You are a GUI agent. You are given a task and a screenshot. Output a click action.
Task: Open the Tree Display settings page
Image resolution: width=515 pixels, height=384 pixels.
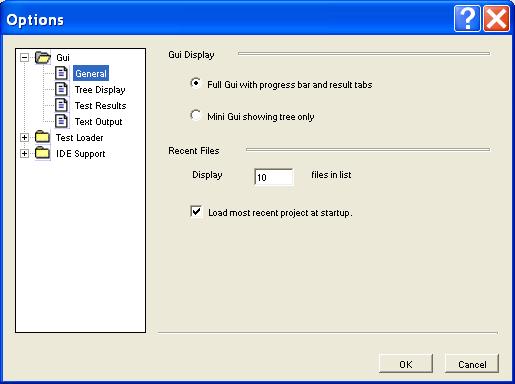pyautogui.click(x=100, y=90)
